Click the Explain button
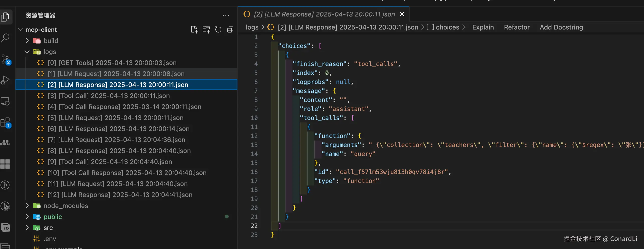644x249 pixels. tap(483, 27)
